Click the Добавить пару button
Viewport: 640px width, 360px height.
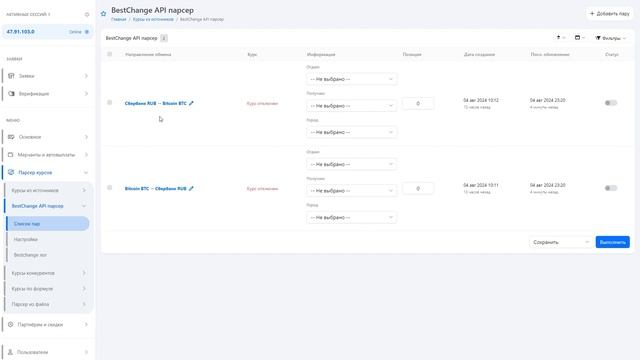(x=610, y=13)
